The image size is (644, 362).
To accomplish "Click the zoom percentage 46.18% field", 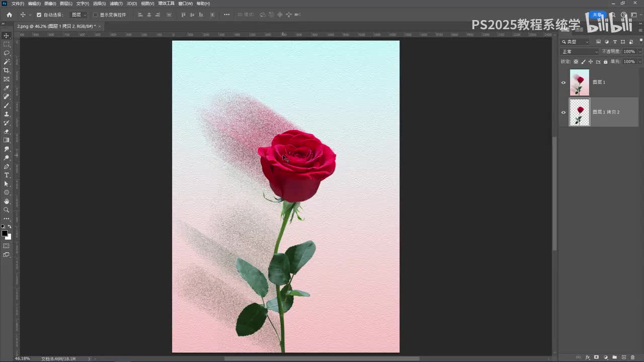I will coord(22,359).
